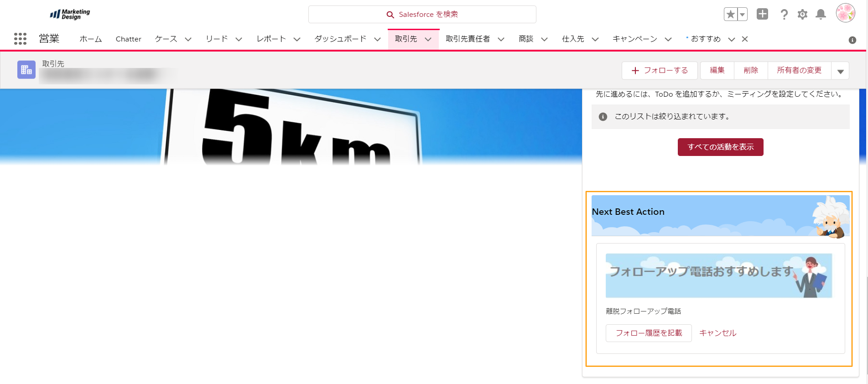The height and width of the screenshot is (384, 868).
Task: Click the フォロー履歴を記載 button
Action: pos(648,333)
